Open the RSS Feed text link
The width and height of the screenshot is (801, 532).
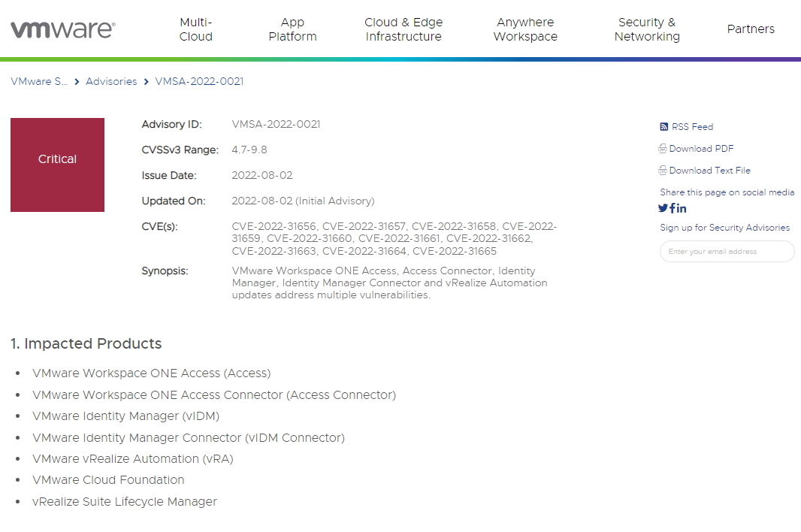(x=692, y=127)
